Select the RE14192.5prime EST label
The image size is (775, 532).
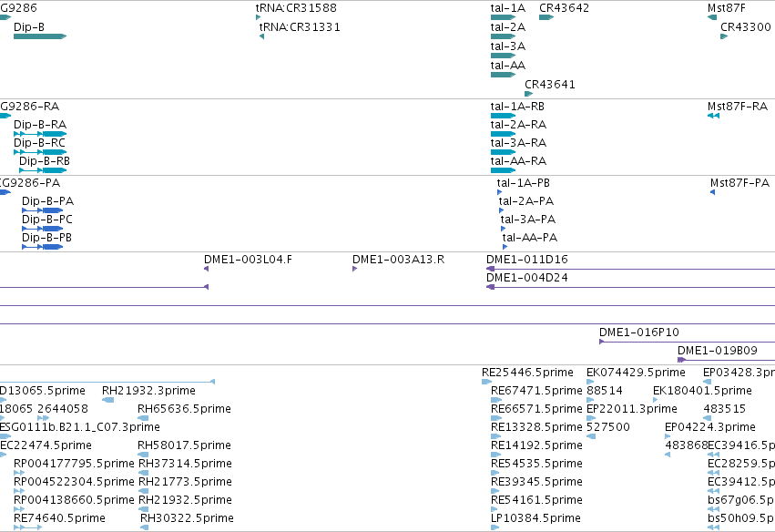536,445
